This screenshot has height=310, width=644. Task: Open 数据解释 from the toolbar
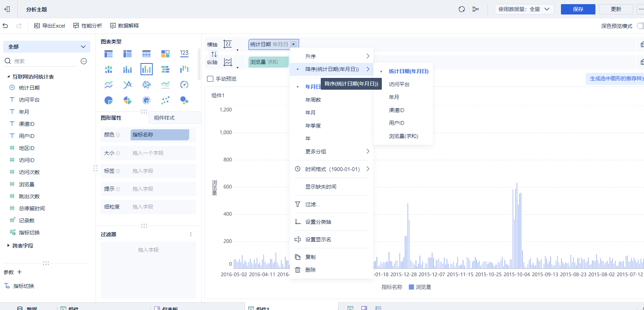click(x=124, y=26)
